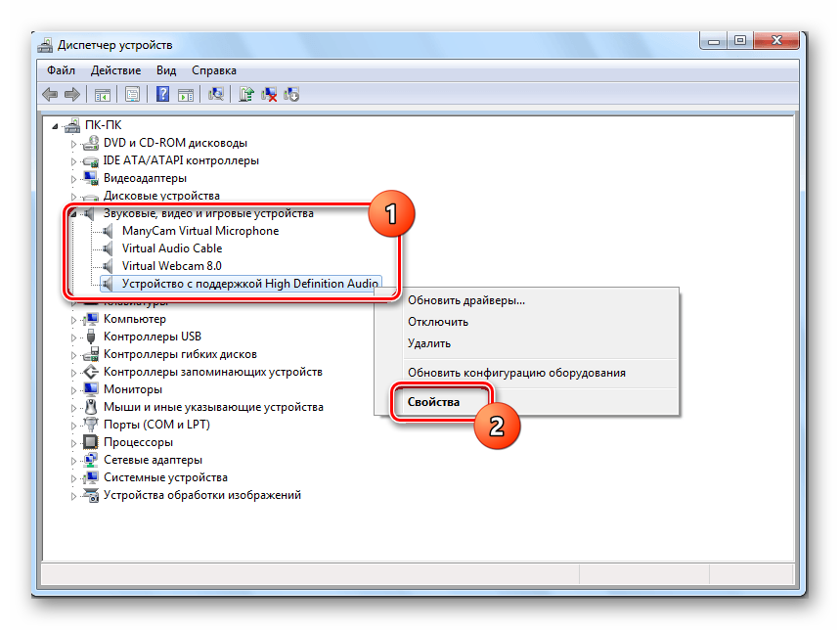The height and width of the screenshot is (630, 840).
Task: Disable device using the down-arrow toolbar icon
Action: pyautogui.click(x=292, y=94)
